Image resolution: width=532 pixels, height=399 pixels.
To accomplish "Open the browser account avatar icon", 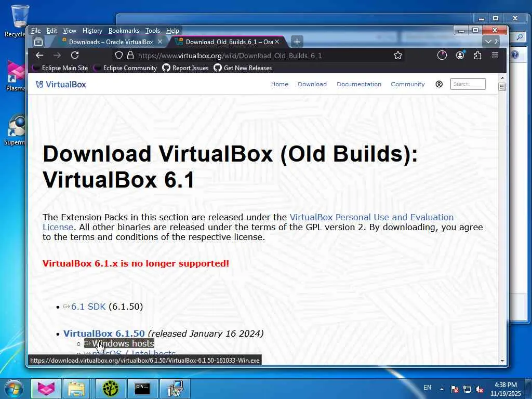I will point(460,55).
